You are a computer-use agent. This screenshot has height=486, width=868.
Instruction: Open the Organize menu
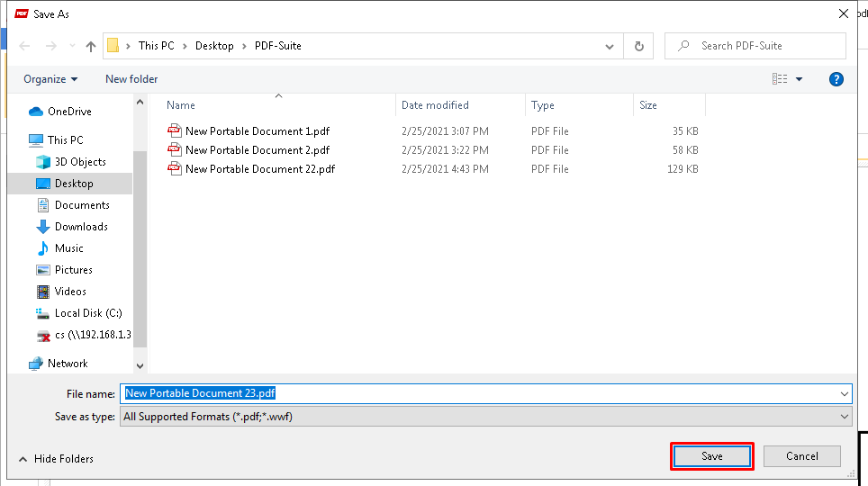pyautogui.click(x=50, y=79)
